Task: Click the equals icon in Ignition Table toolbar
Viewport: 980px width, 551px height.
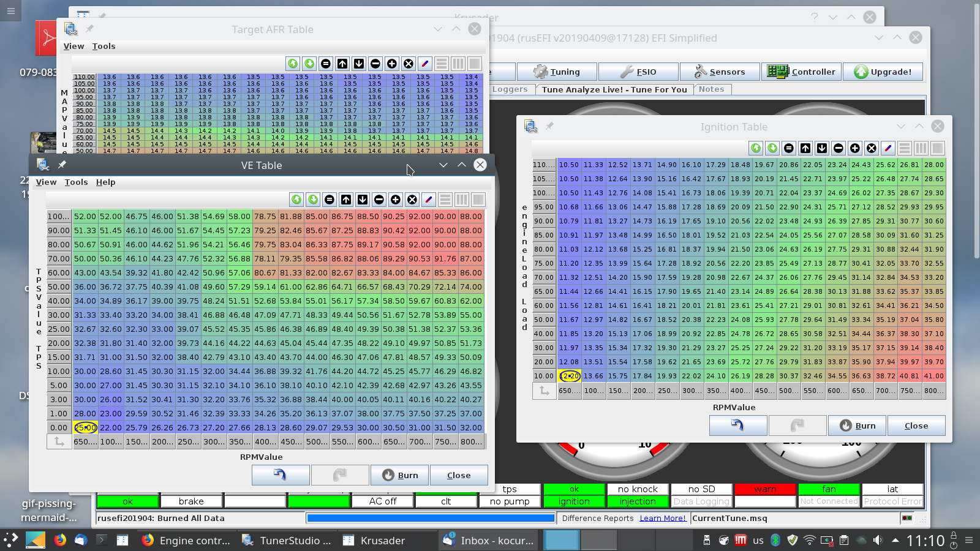Action: [x=789, y=148]
